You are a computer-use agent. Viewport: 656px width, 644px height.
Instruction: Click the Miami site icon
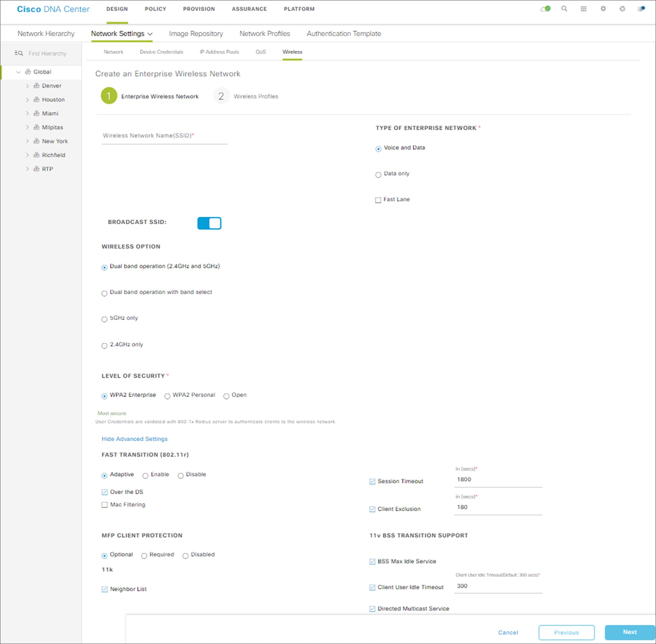pyautogui.click(x=36, y=114)
